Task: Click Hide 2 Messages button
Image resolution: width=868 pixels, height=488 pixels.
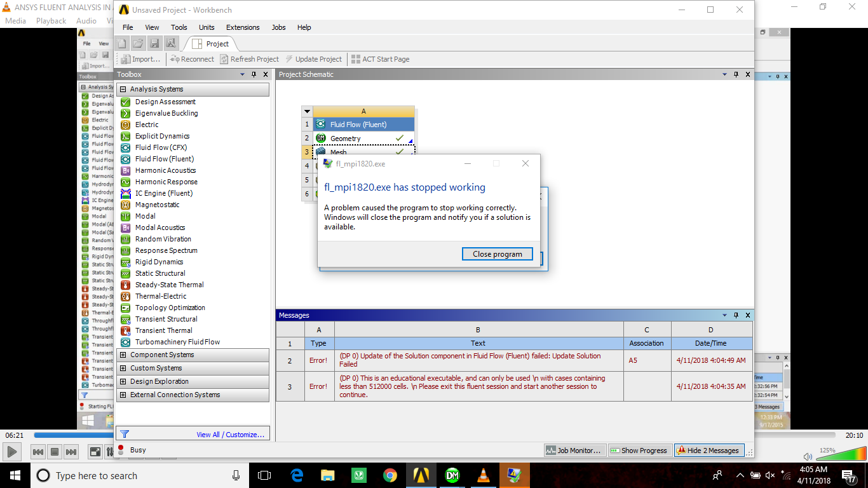Action: [x=709, y=450]
